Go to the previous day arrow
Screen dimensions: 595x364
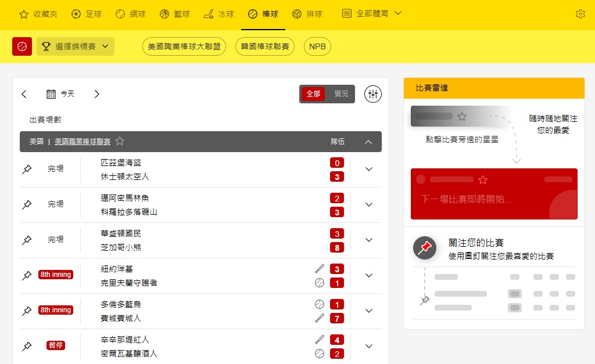[x=24, y=94]
